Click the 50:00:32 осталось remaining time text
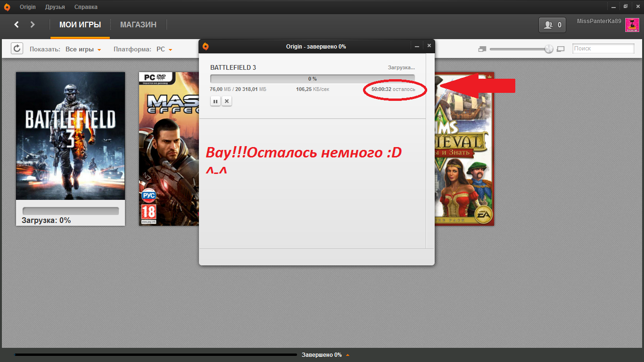The height and width of the screenshot is (362, 644). pyautogui.click(x=394, y=89)
